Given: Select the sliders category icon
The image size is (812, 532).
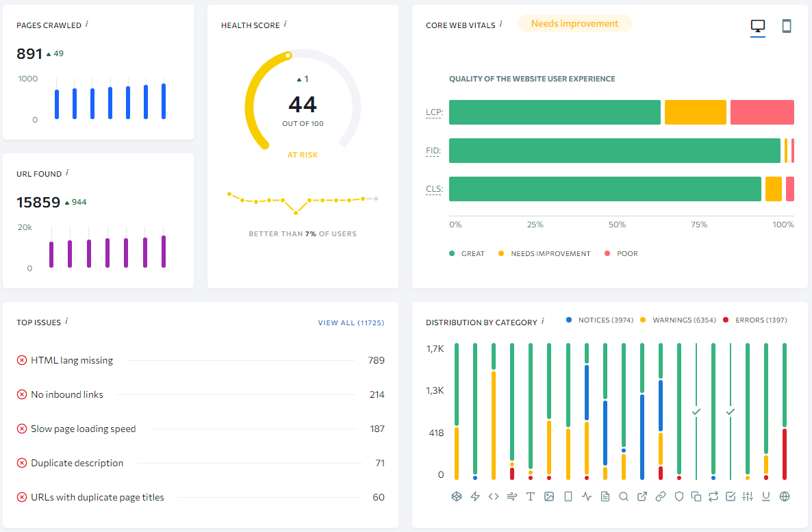Looking at the screenshot, I should coord(747,496).
